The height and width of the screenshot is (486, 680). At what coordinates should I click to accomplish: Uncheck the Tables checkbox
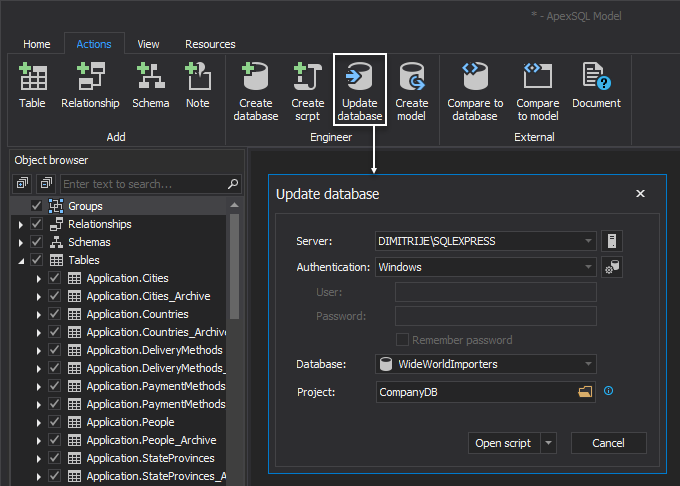(36, 260)
